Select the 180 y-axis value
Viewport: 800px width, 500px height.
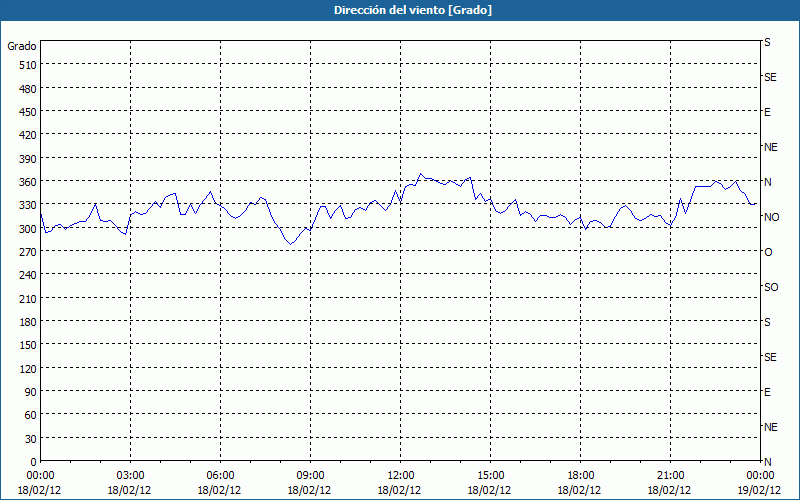(x=28, y=322)
